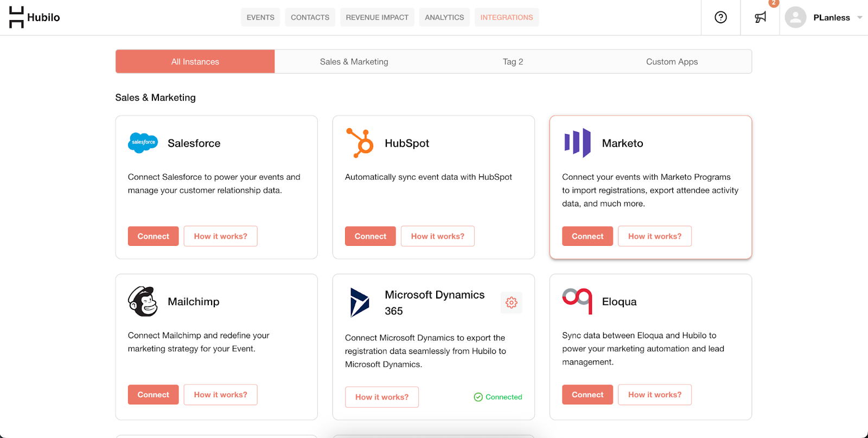Open the CONTACTS menu
Screen dimensions: 868x438
[x=310, y=17]
